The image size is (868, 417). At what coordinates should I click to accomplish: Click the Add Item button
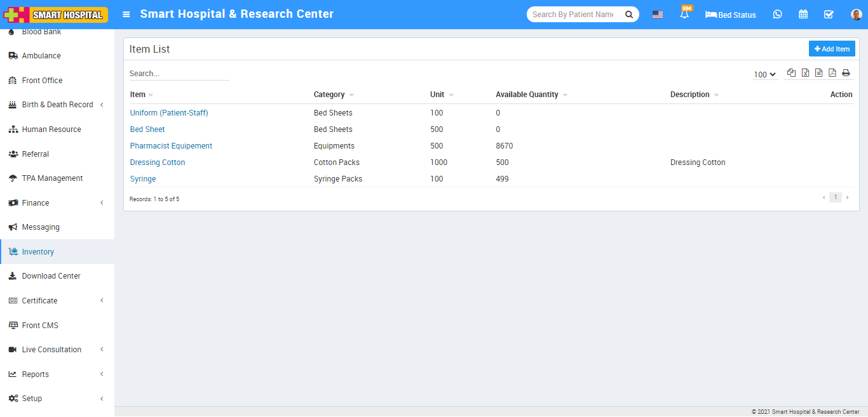(832, 49)
